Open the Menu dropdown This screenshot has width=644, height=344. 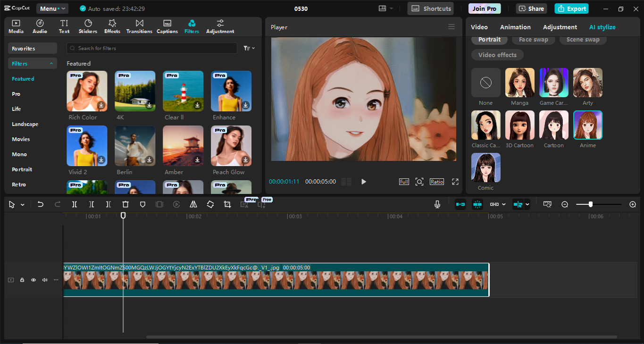52,8
